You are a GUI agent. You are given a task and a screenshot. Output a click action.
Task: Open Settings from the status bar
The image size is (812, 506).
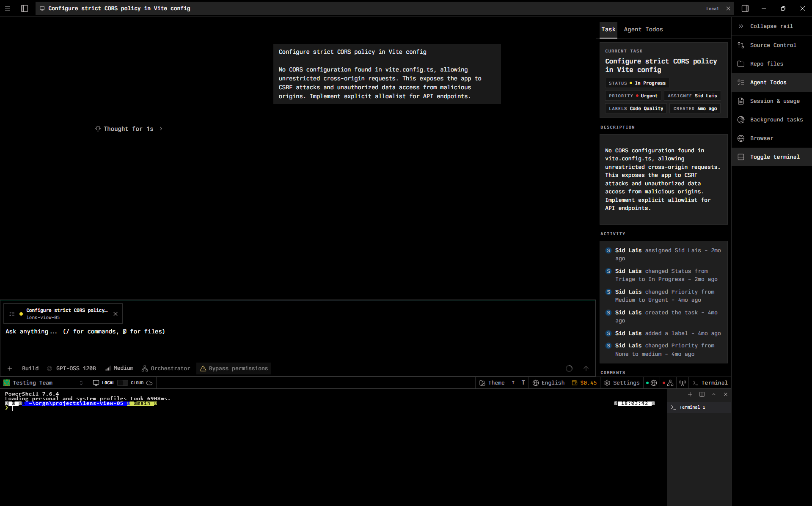(622, 383)
